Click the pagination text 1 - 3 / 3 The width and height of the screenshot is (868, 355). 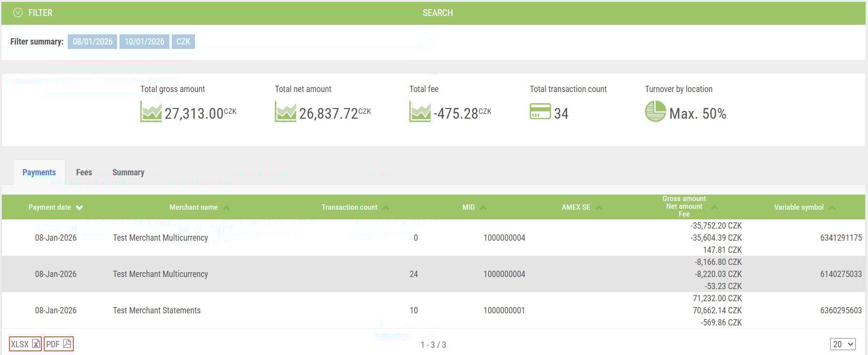pyautogui.click(x=433, y=345)
